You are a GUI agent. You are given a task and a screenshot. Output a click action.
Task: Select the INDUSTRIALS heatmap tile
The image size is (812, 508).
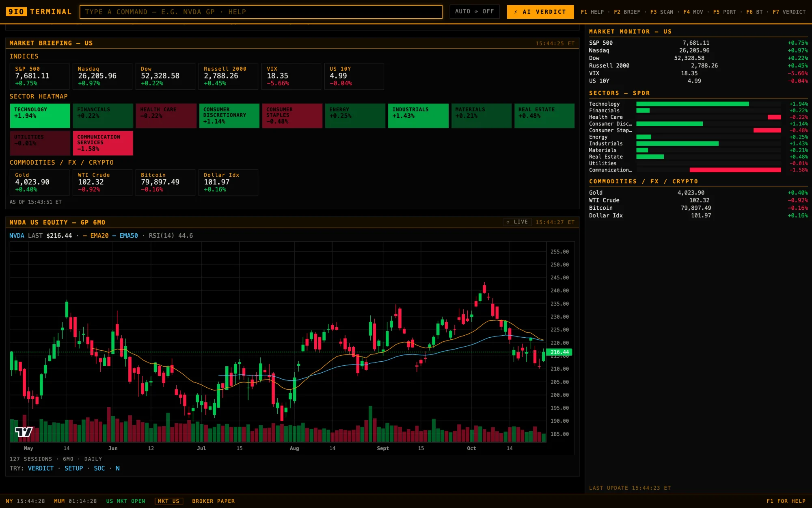click(418, 116)
